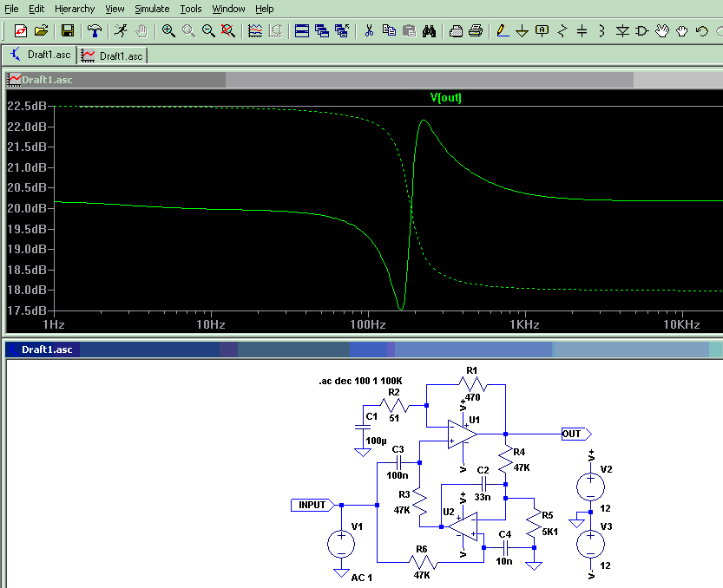
Task: Create a new schematic
Action: (x=21, y=31)
